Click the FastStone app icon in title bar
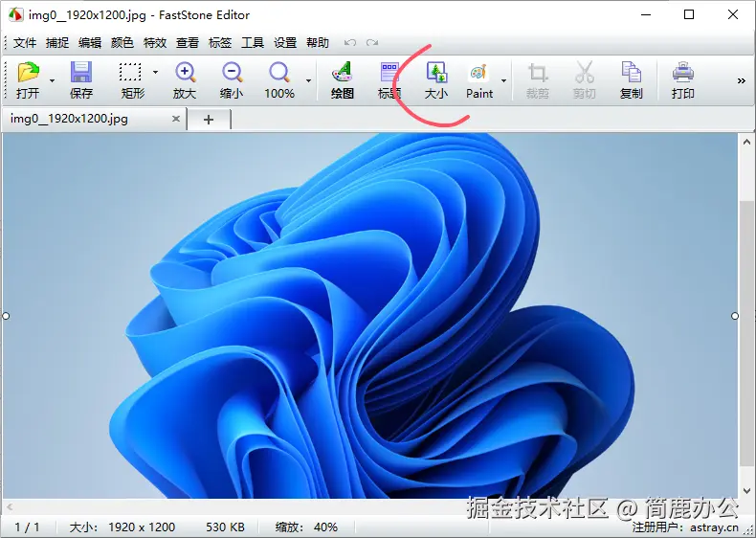This screenshot has height=538, width=756. (x=15, y=14)
